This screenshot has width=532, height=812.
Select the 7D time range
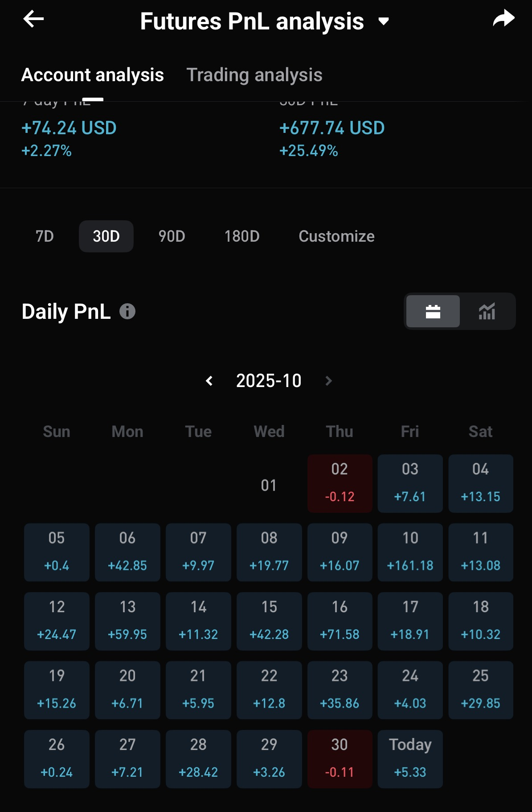pyautogui.click(x=45, y=236)
